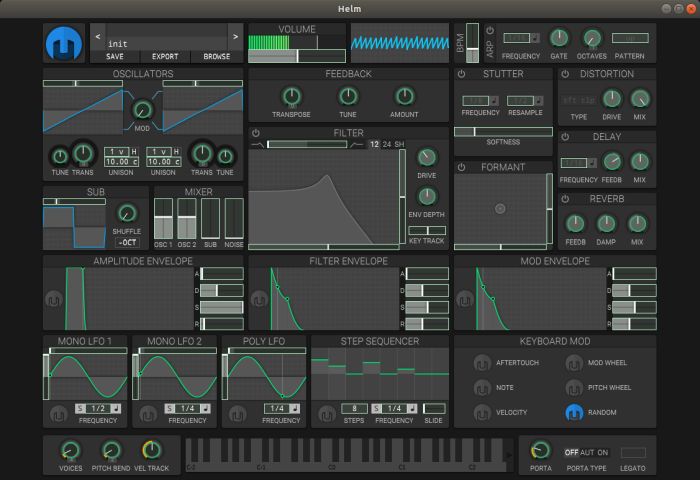Set porta type to AUT
The height and width of the screenshot is (480, 700).
click(587, 452)
